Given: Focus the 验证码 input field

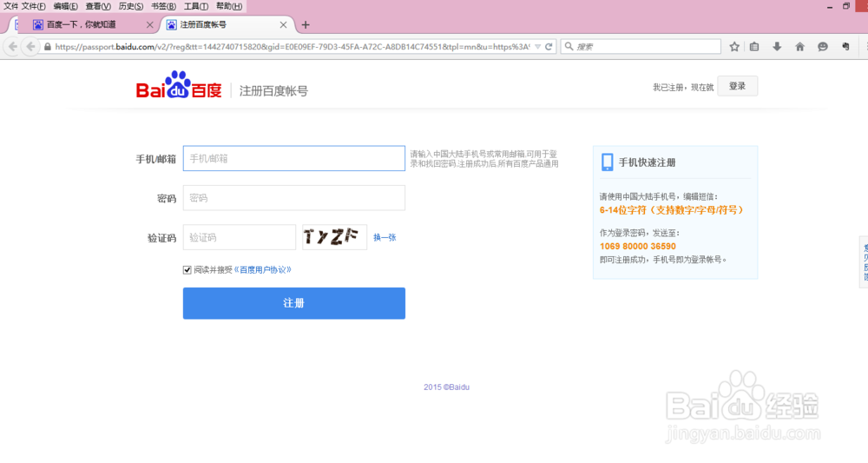Looking at the screenshot, I should click(x=240, y=237).
